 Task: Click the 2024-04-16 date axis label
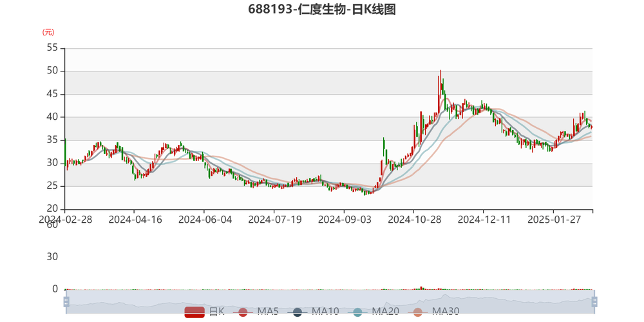click(135, 220)
